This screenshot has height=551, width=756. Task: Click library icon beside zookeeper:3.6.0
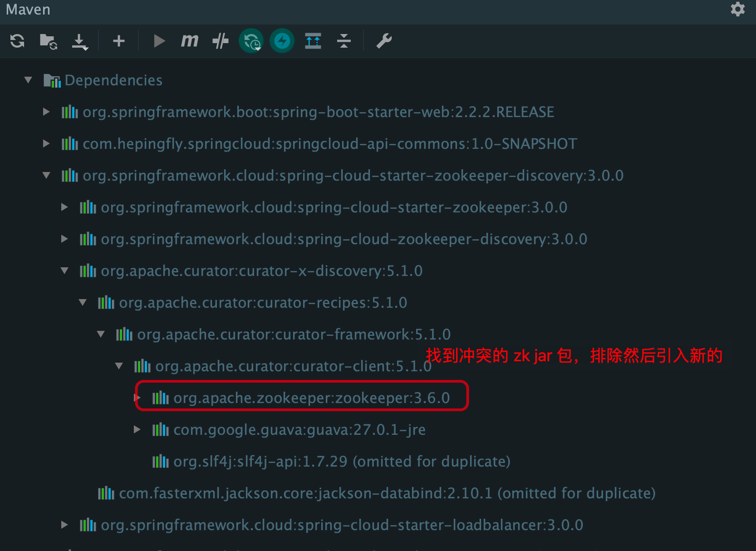[x=160, y=398]
